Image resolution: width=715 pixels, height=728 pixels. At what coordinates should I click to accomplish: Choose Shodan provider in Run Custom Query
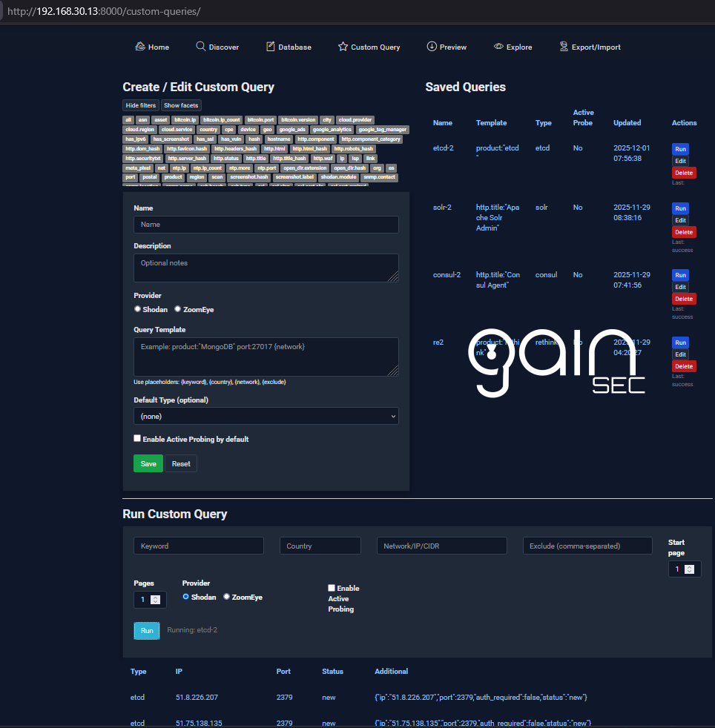pos(185,596)
